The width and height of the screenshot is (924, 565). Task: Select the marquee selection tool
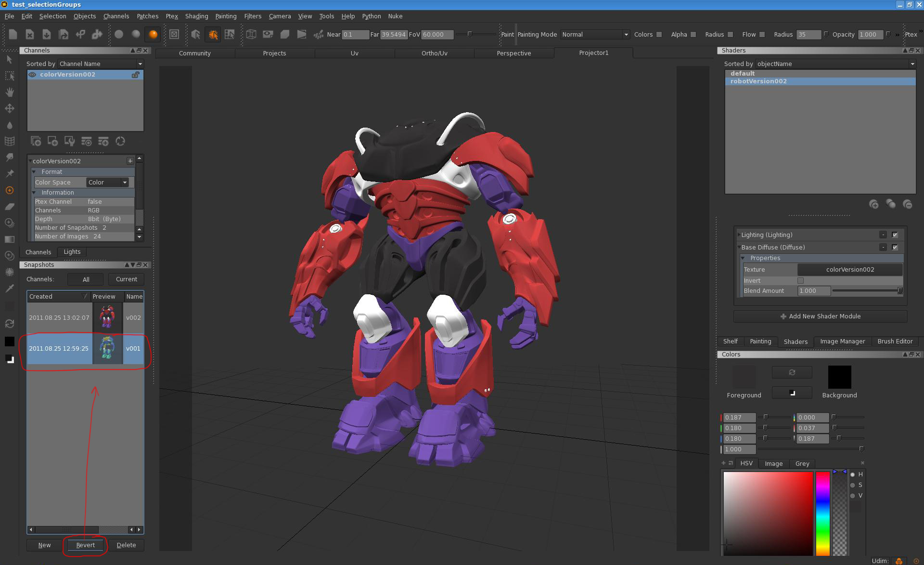coord(10,76)
